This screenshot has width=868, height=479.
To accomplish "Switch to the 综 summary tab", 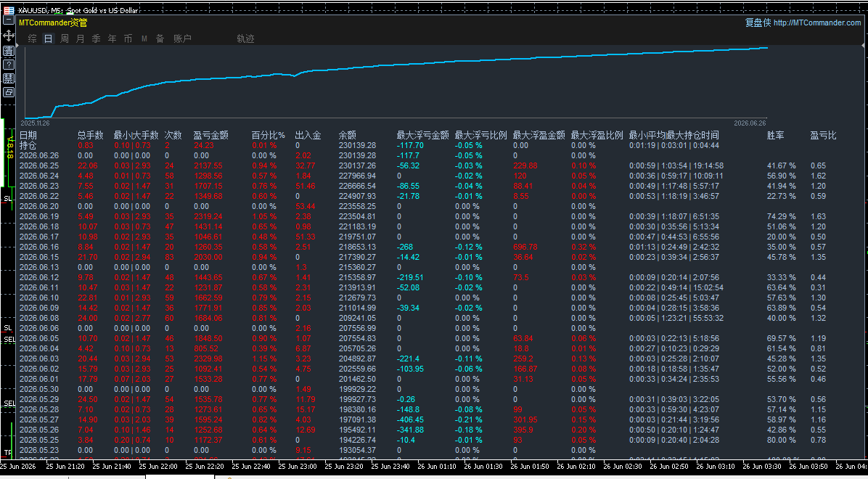I will point(32,38).
